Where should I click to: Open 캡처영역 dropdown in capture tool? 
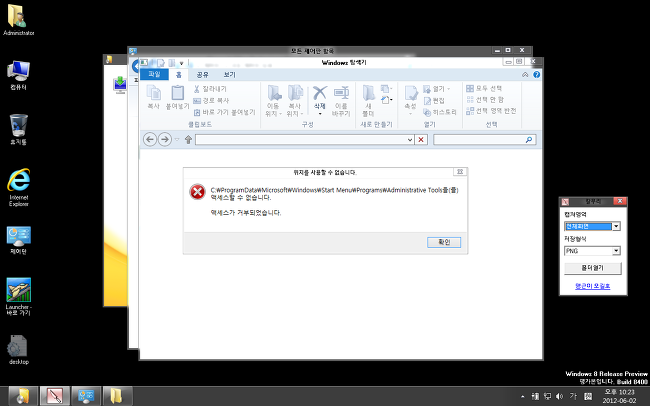coord(616,226)
